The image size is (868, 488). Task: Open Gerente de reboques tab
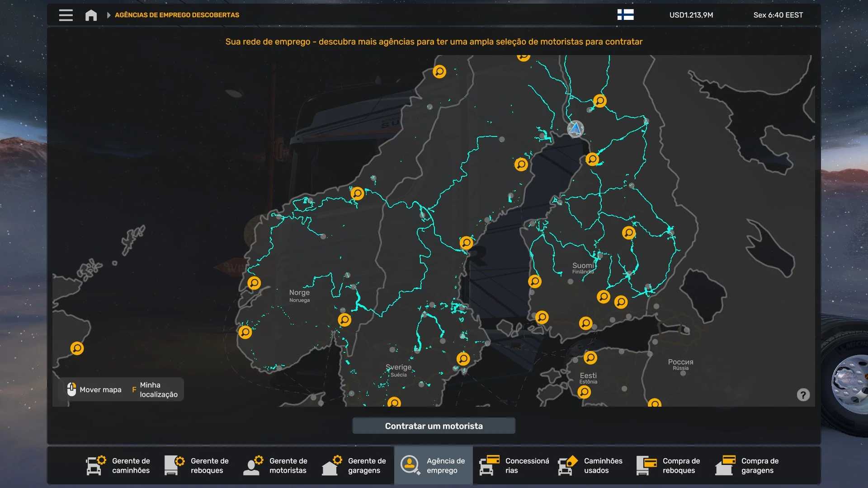point(197,465)
